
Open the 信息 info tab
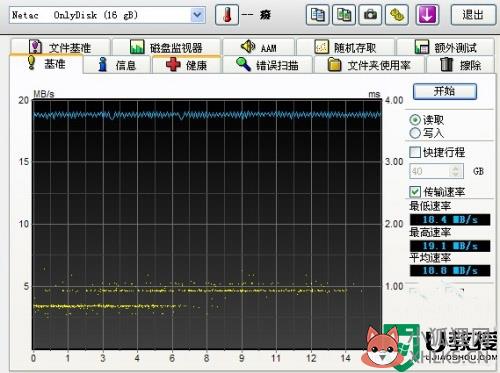tap(117, 65)
